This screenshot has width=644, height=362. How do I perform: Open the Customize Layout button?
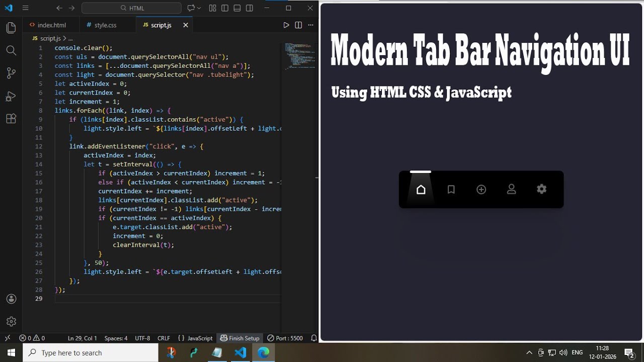212,8
